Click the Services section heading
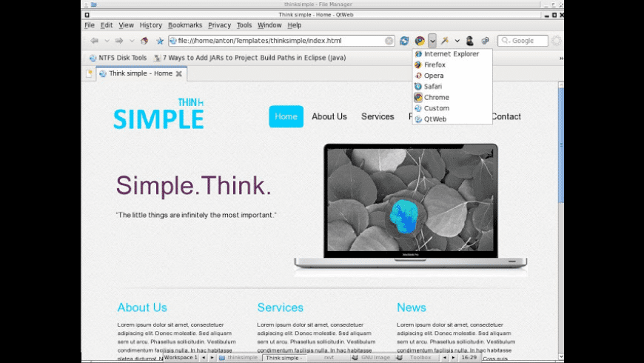The width and height of the screenshot is (644, 363). click(280, 307)
